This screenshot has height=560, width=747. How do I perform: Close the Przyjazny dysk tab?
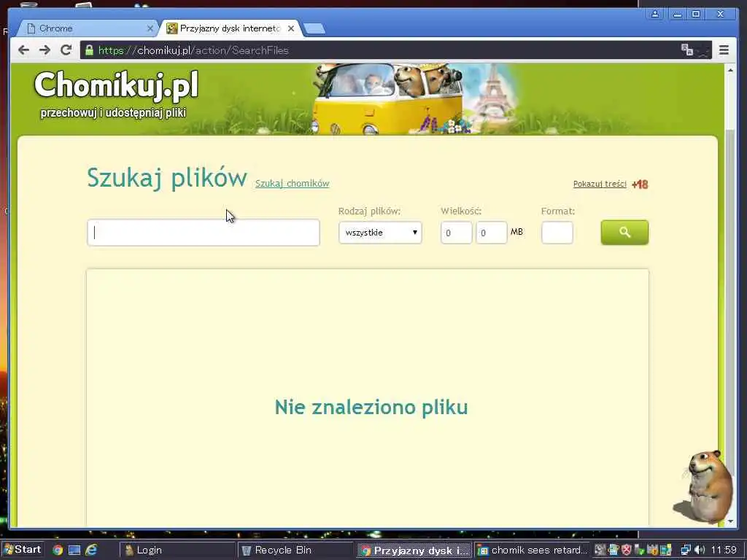click(291, 28)
